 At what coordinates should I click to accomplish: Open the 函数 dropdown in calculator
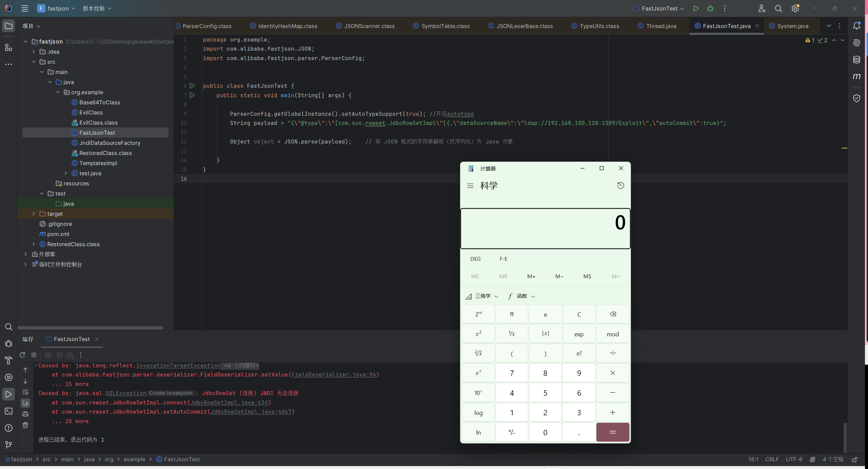(x=521, y=296)
